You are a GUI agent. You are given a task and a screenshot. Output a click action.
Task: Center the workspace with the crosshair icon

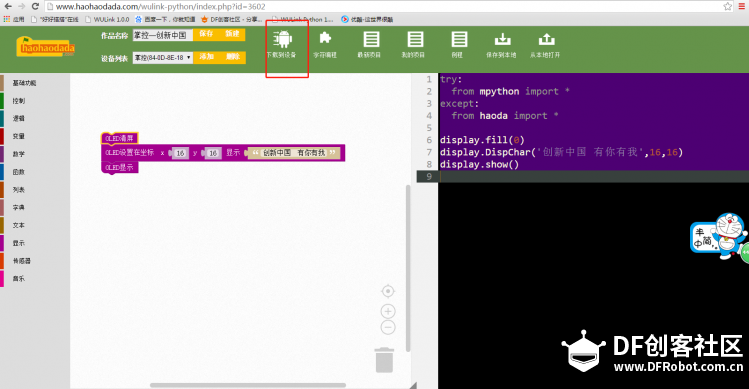coord(388,291)
